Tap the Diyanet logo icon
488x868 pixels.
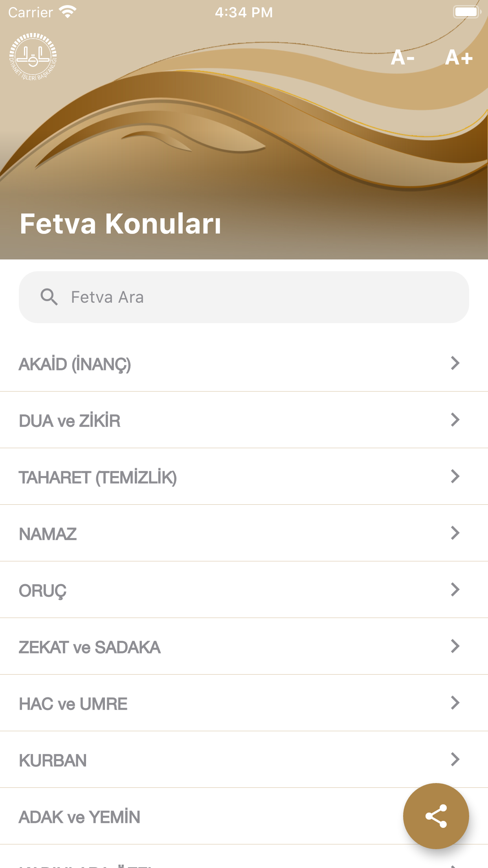[x=33, y=57]
